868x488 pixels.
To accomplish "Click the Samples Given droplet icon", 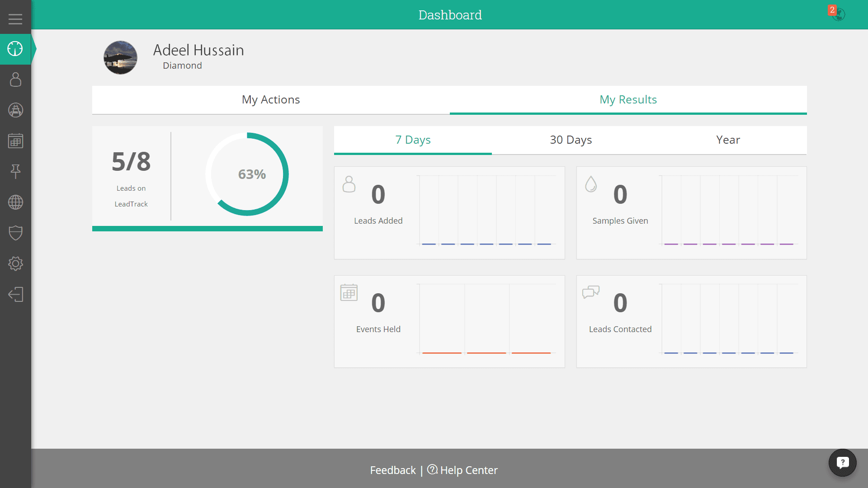I will pos(591,184).
